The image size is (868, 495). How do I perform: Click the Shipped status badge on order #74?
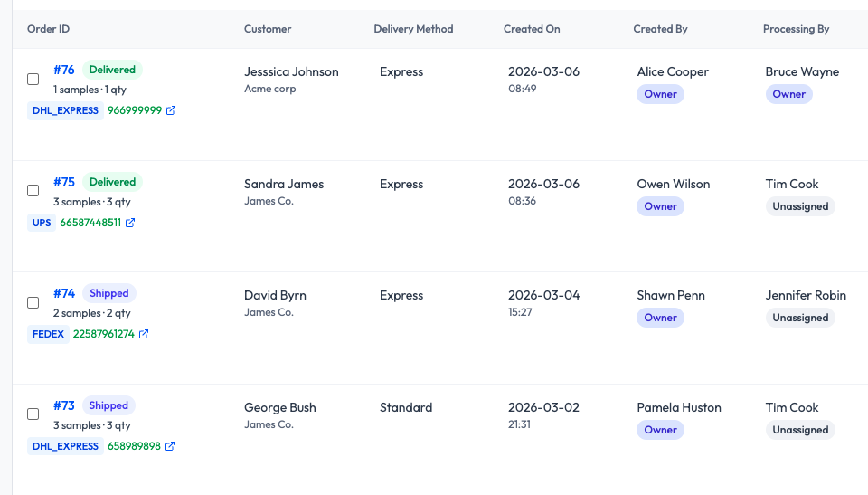109,293
